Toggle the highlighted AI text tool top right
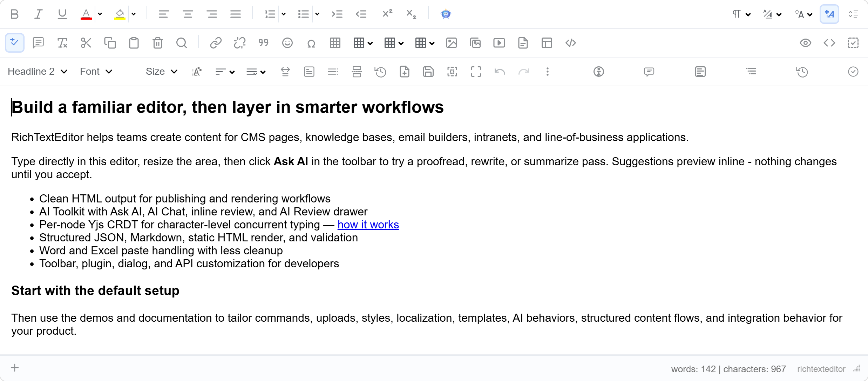 [829, 14]
